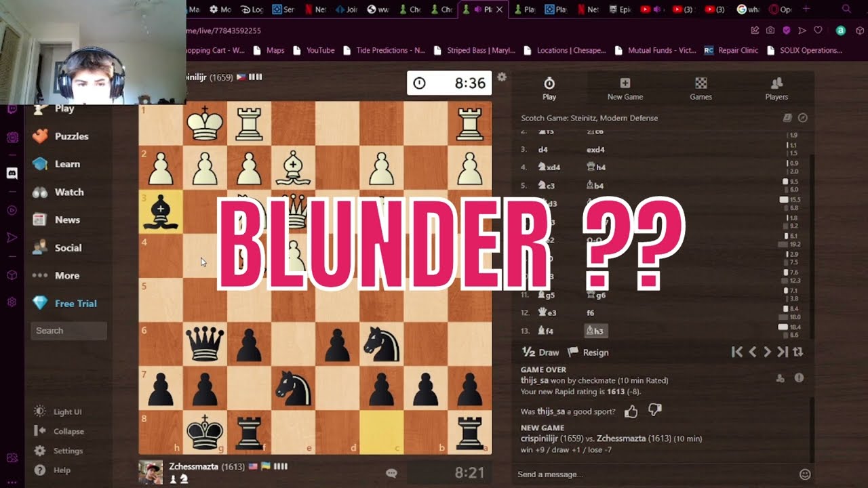The image size is (868, 488).
Task: Open the Learn section
Action: pyautogui.click(x=56, y=164)
